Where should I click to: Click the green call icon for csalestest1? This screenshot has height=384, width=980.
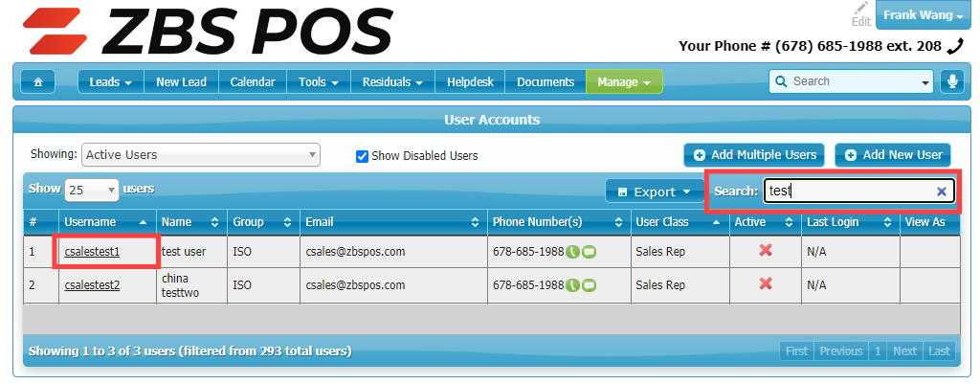click(x=572, y=252)
